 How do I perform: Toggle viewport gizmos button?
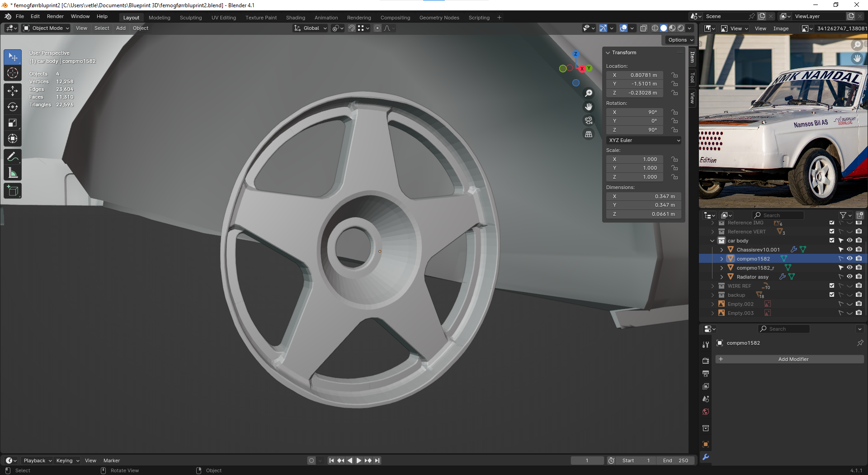tap(603, 28)
